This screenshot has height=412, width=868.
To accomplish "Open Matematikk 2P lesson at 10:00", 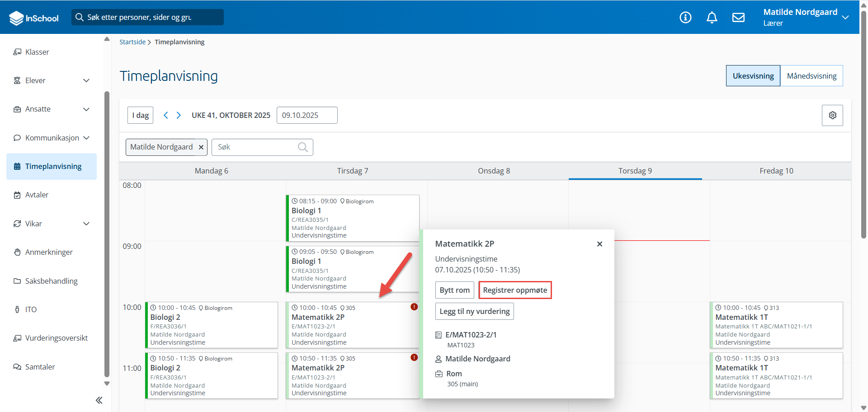I will (x=353, y=325).
